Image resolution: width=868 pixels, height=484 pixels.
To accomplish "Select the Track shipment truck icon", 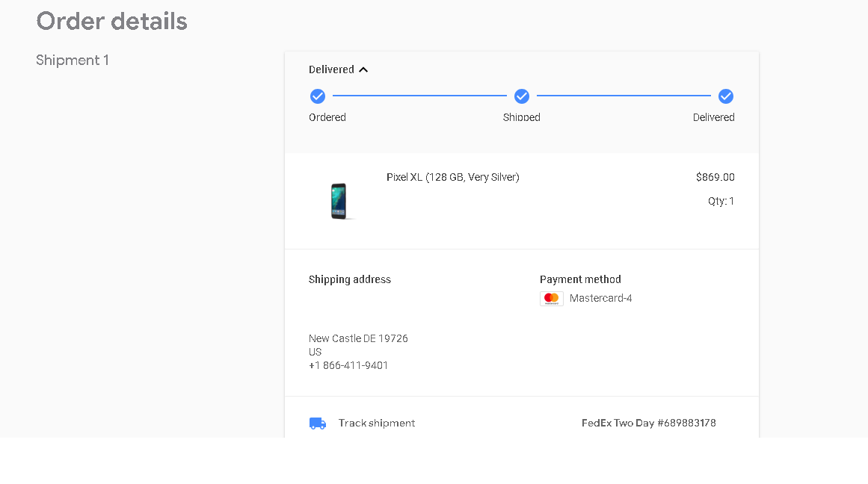I will (x=317, y=422).
